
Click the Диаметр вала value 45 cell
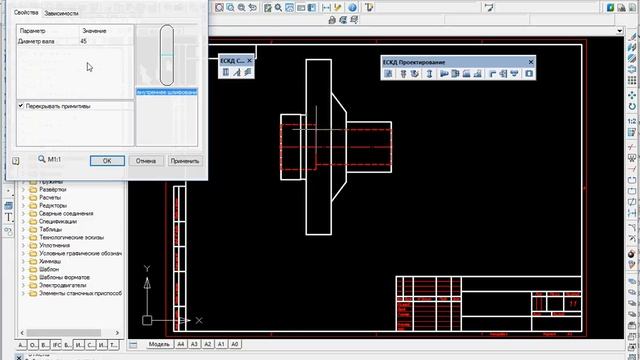tap(106, 41)
